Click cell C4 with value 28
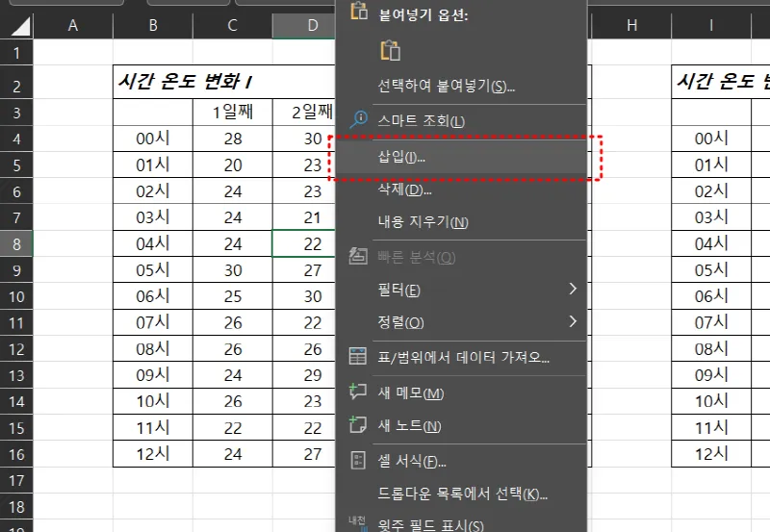This screenshot has width=770, height=532. click(x=233, y=139)
